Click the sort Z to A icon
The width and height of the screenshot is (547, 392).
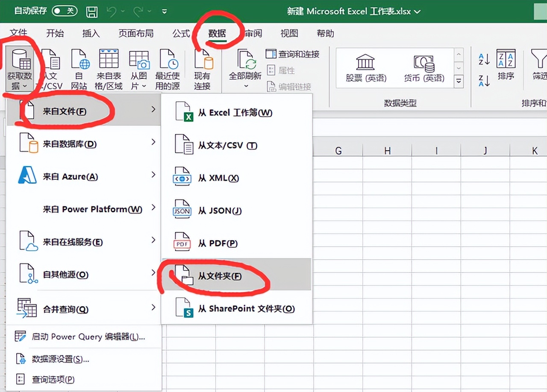point(484,81)
